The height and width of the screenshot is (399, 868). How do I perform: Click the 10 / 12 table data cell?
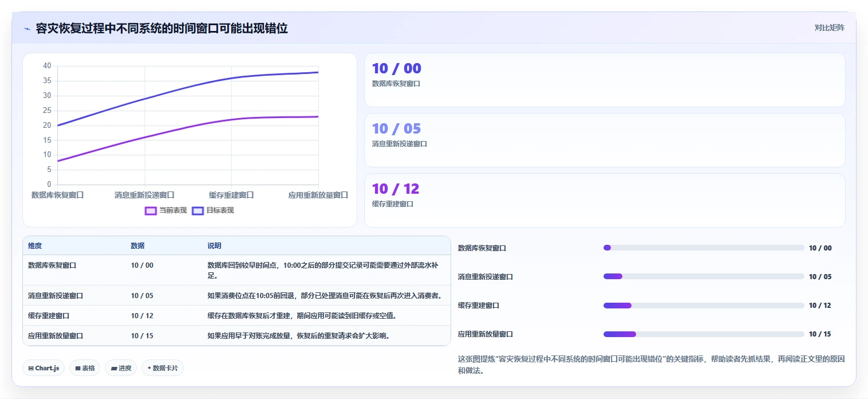click(x=142, y=316)
